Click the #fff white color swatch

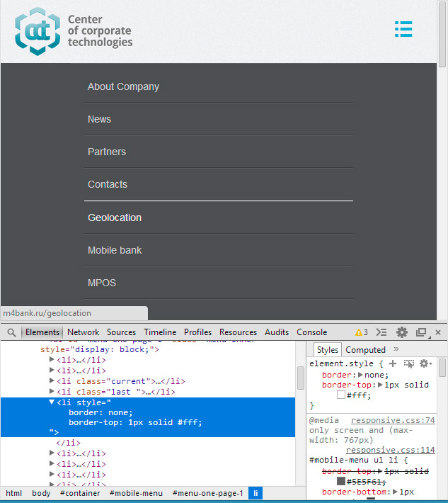click(341, 395)
